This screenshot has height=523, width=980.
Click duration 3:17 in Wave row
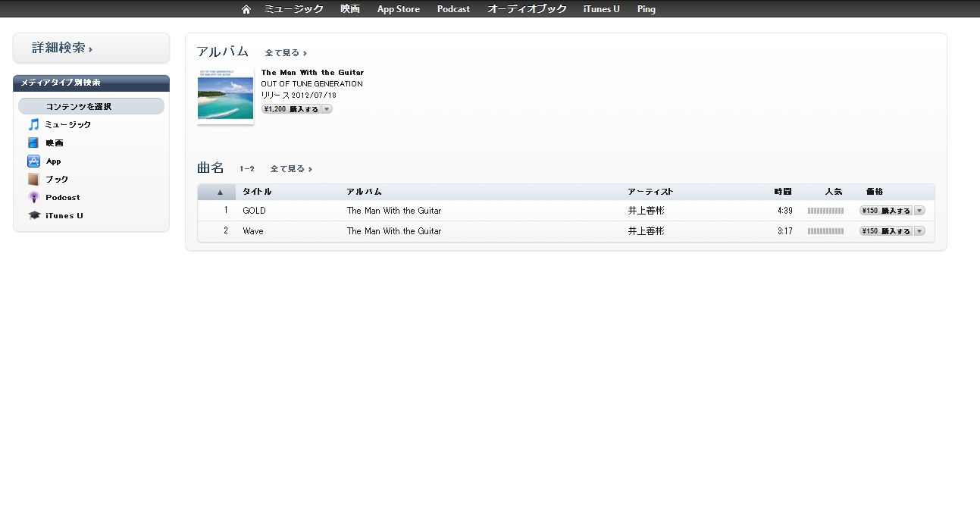coord(785,231)
